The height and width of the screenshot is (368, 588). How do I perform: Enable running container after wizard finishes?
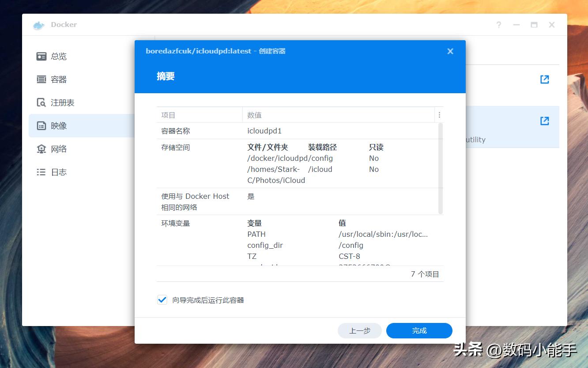[x=162, y=300]
